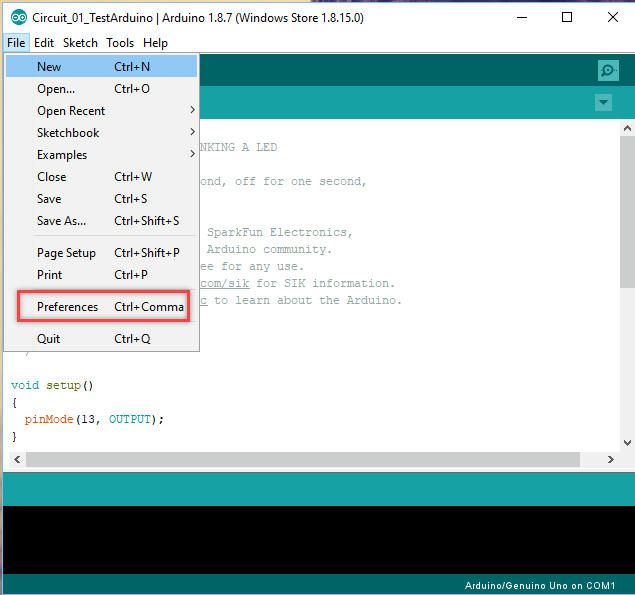
Task: Expand the Sketchbook submenu
Action: [101, 132]
